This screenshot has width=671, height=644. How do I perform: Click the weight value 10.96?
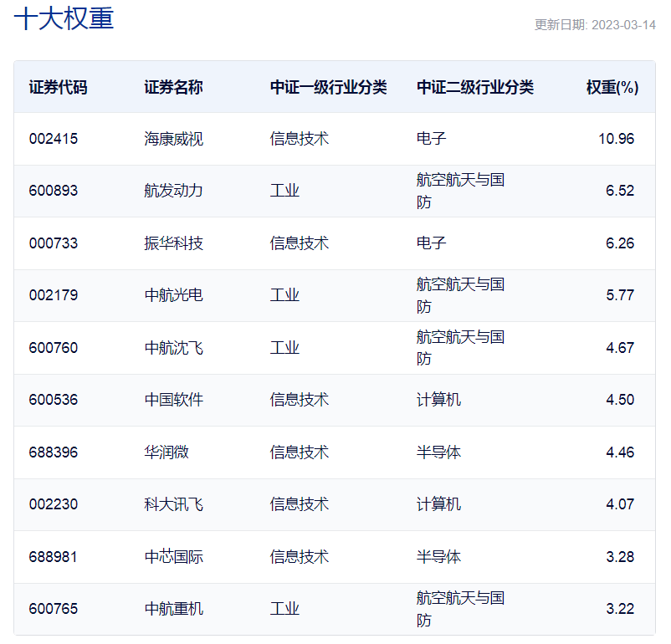[x=617, y=139]
